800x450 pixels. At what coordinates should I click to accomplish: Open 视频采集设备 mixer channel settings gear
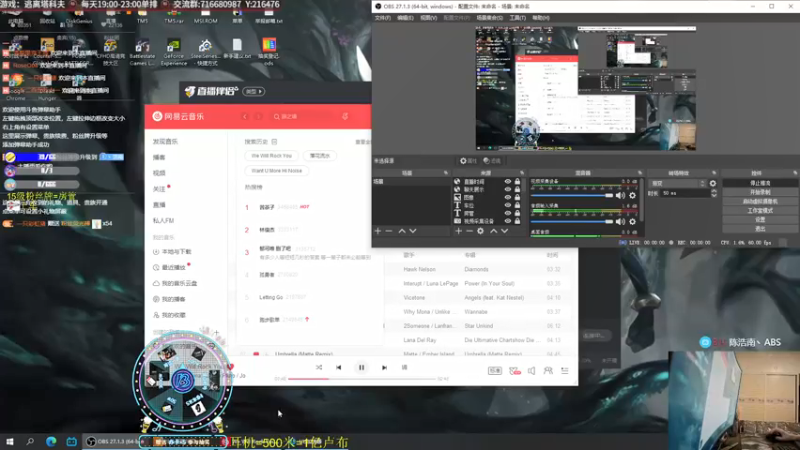[x=633, y=195]
